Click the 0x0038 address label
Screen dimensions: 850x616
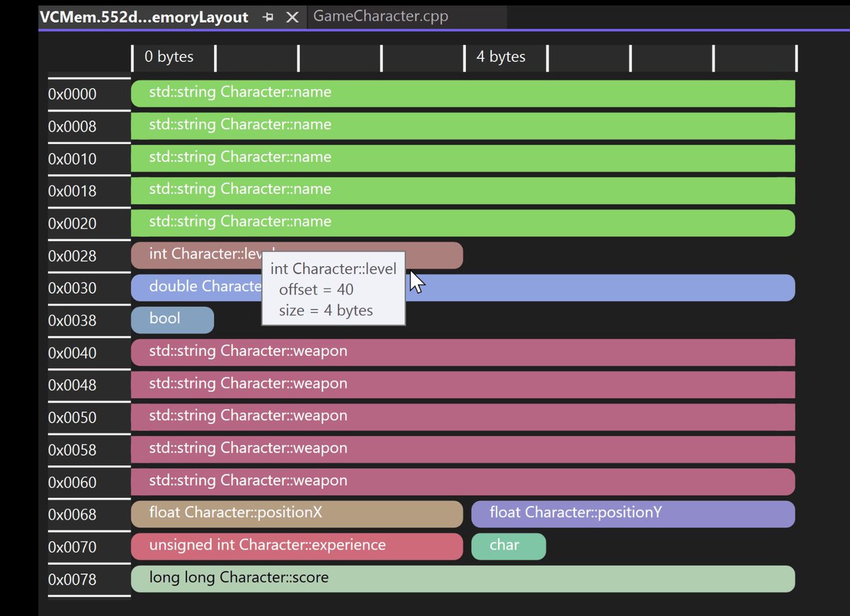tap(72, 321)
